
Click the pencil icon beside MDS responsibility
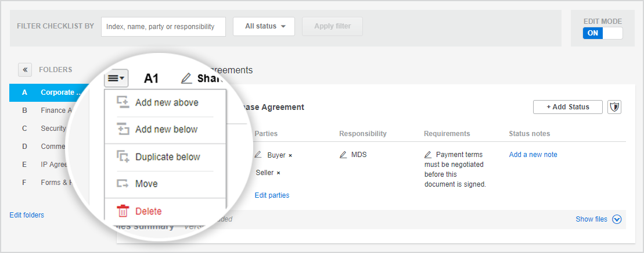tap(343, 155)
